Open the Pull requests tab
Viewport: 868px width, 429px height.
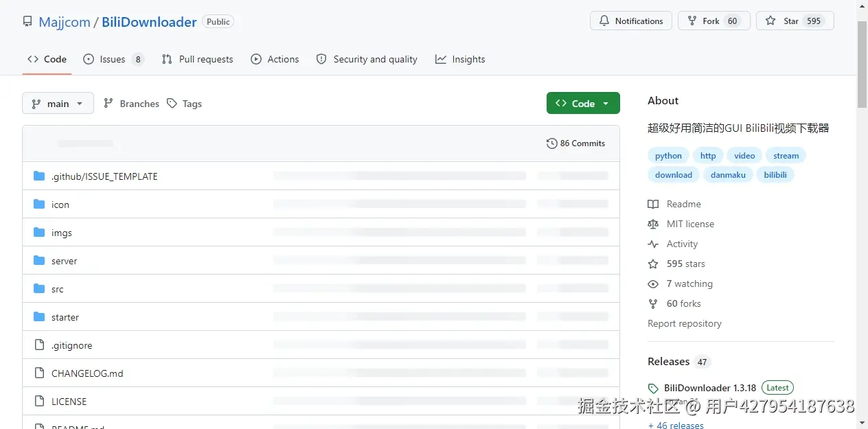click(x=197, y=59)
